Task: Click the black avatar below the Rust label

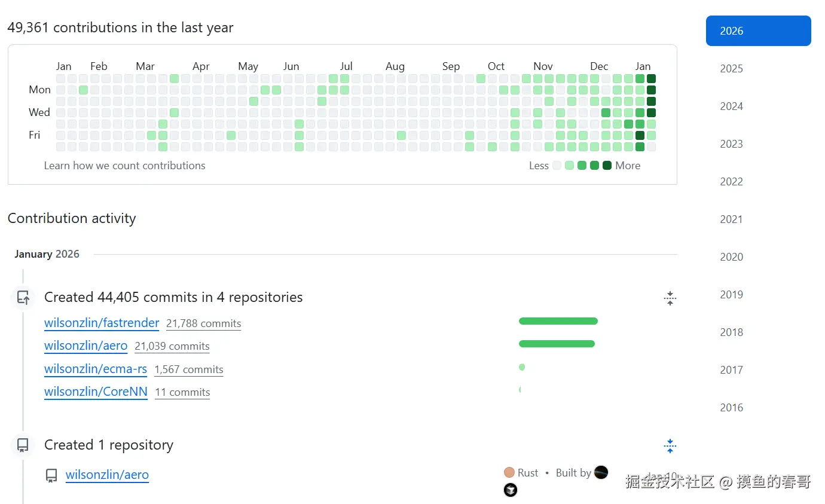Action: click(x=511, y=490)
